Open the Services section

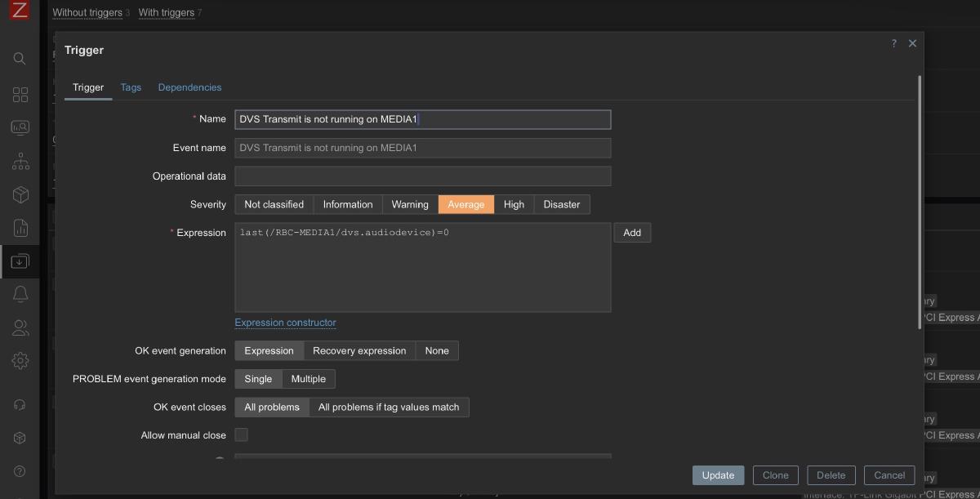coord(20,162)
